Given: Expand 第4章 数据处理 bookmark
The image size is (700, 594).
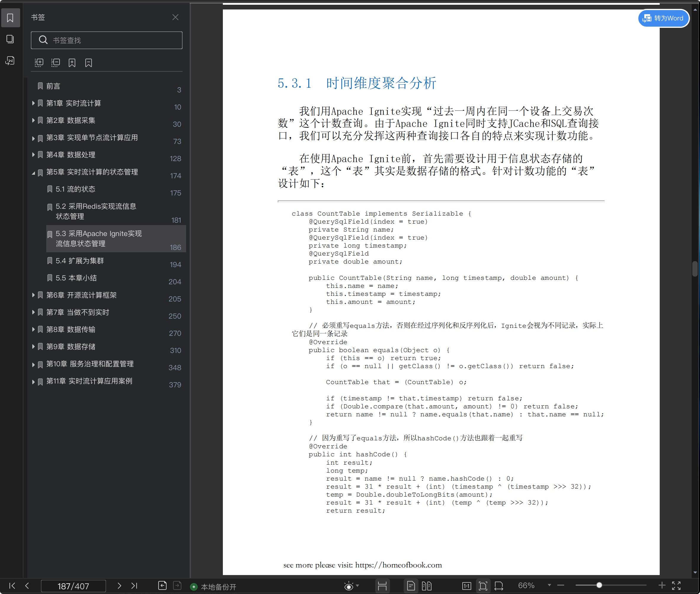Looking at the screenshot, I should [33, 155].
